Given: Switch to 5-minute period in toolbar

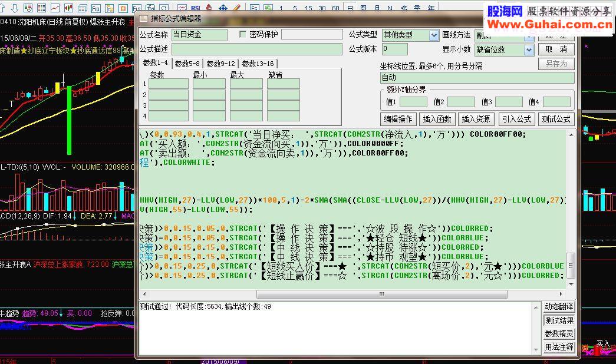Looking at the screenshot, I should coord(295,8).
